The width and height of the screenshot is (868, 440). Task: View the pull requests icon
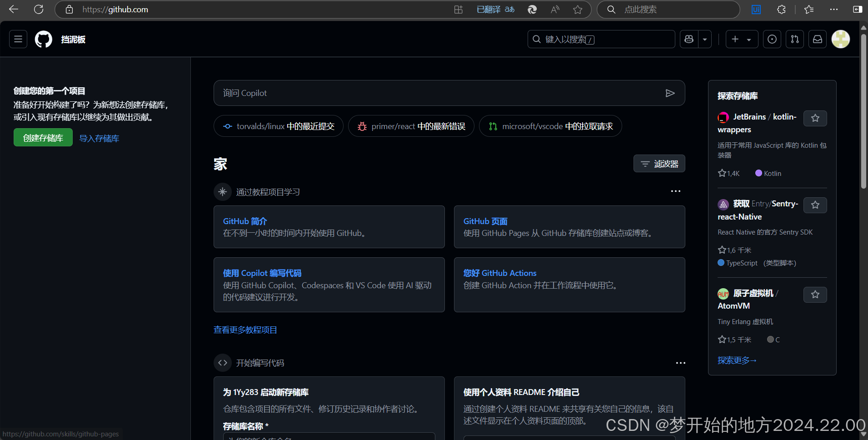click(795, 39)
